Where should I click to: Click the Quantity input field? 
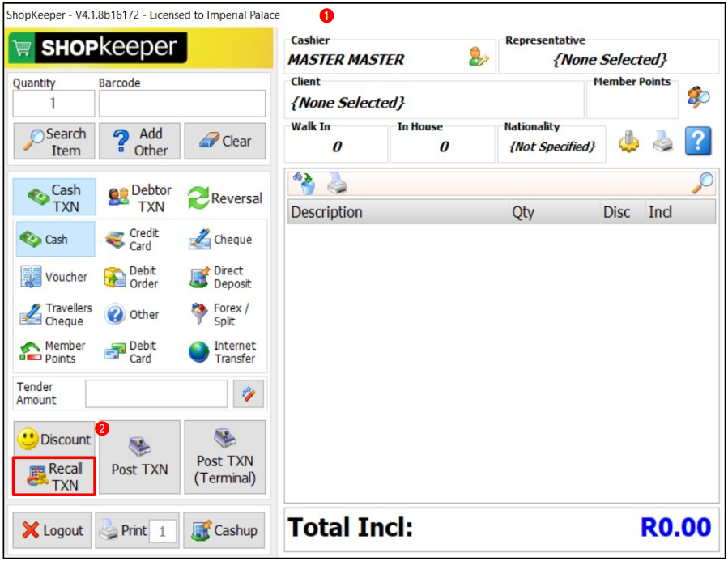[54, 103]
